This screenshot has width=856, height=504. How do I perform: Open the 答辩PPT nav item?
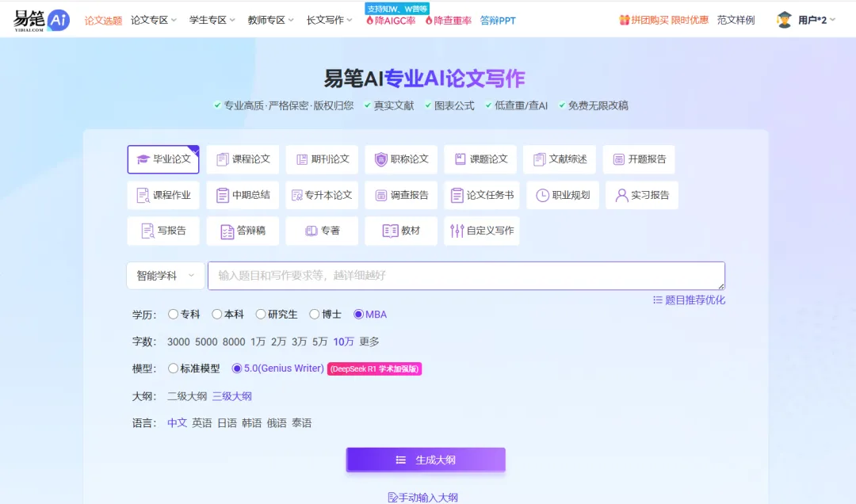point(497,21)
